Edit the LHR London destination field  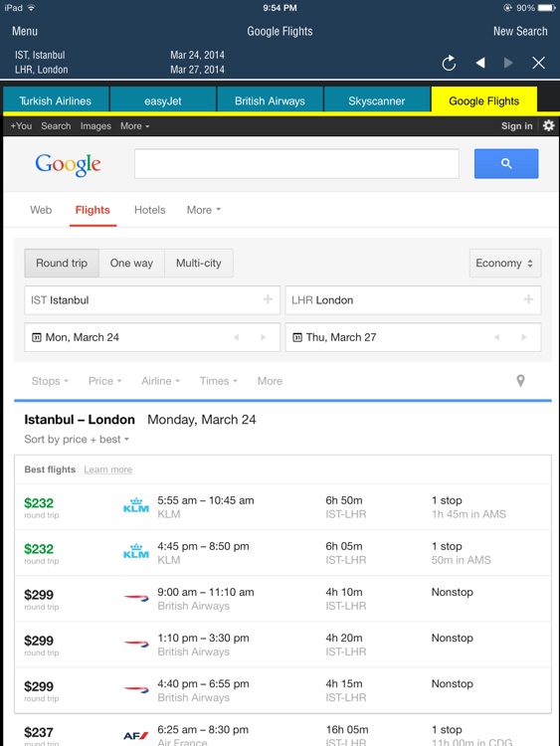coord(413,300)
